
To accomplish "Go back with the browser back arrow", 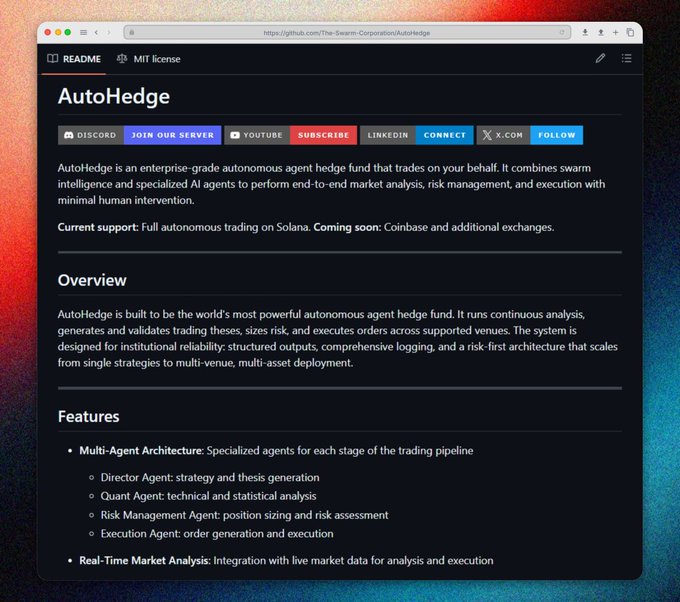I will pos(96,33).
